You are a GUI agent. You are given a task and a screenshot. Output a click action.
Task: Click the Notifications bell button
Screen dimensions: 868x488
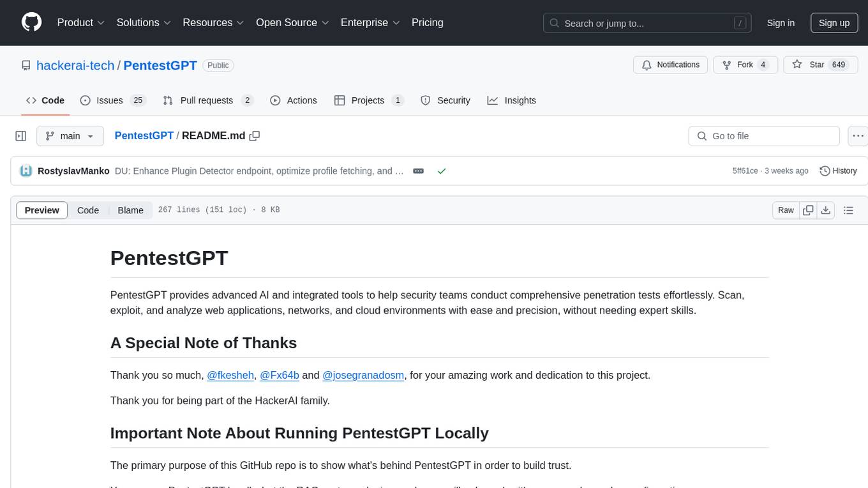(x=671, y=65)
